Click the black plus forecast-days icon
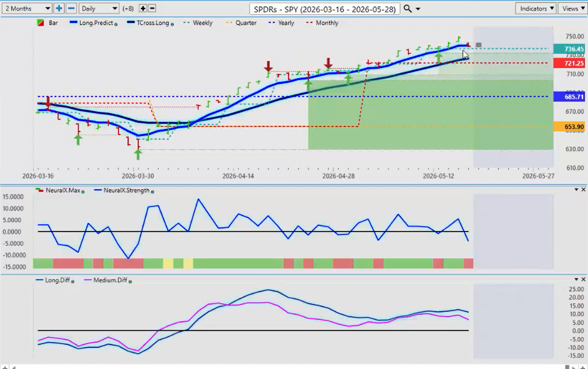Screen dimensions: 588x369 point(143,8)
